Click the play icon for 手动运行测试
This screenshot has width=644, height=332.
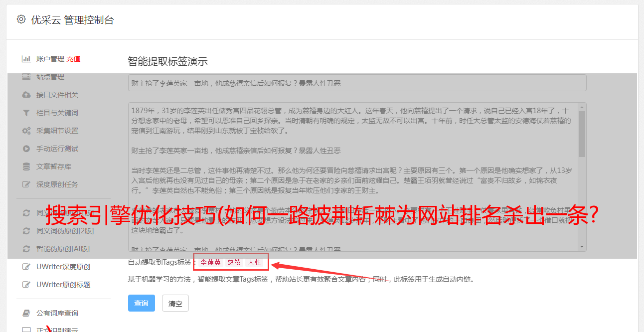point(26,149)
